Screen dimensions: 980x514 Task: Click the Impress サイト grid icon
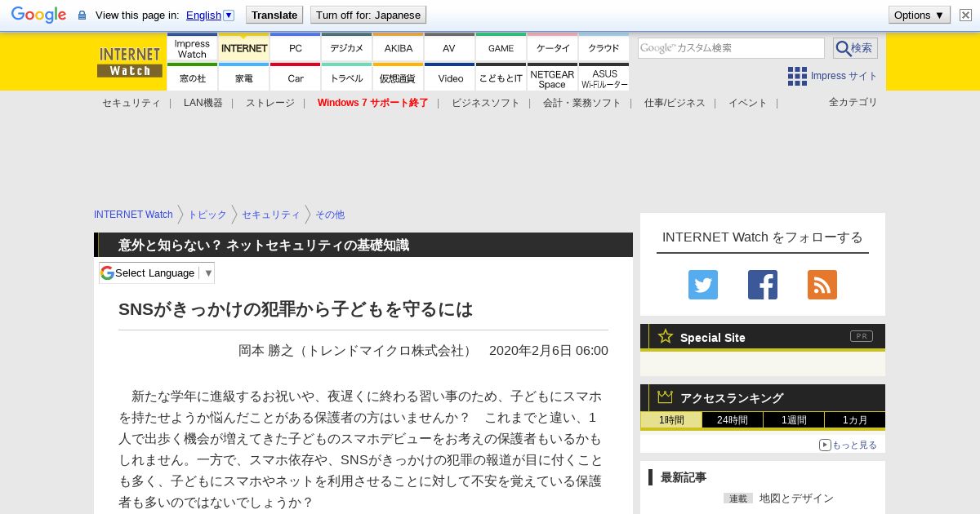797,76
